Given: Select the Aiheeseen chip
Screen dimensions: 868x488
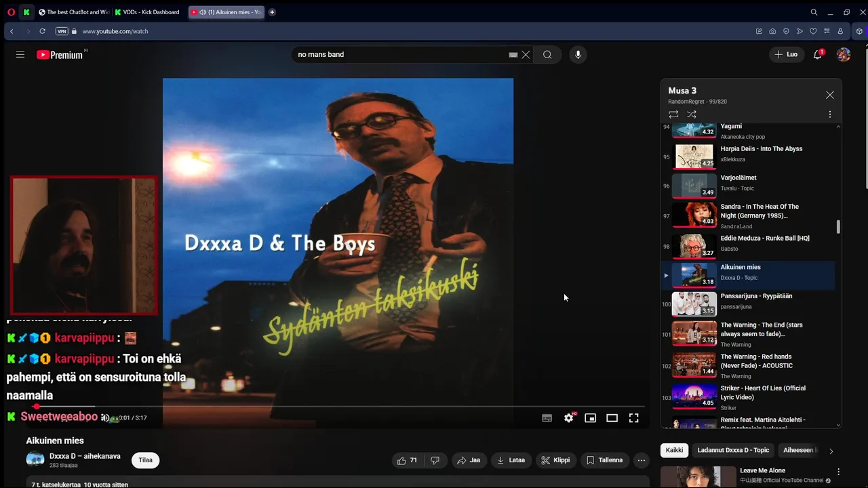Looking at the screenshot, I should click(x=800, y=450).
